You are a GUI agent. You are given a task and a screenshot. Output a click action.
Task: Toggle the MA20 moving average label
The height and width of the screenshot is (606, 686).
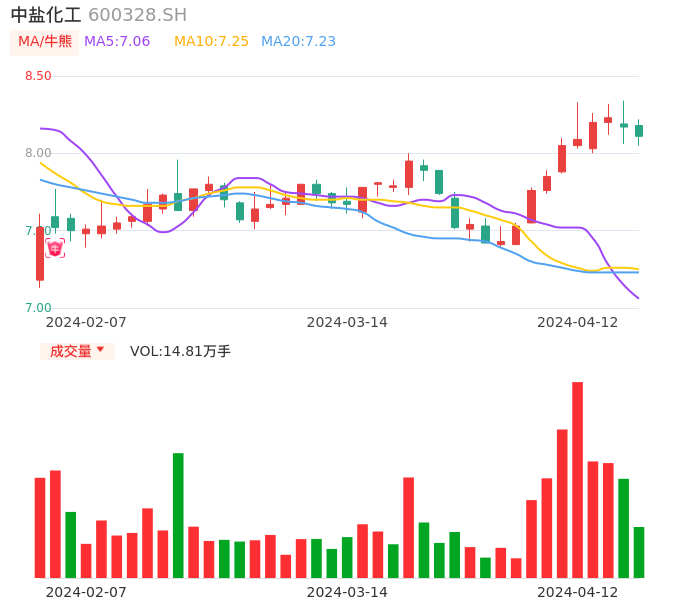coord(298,42)
